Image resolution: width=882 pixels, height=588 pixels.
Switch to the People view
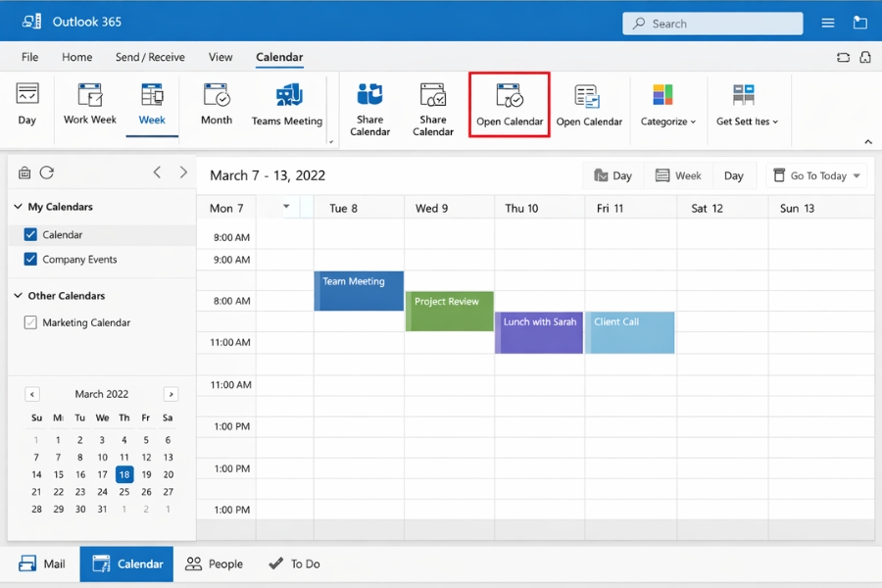[214, 563]
